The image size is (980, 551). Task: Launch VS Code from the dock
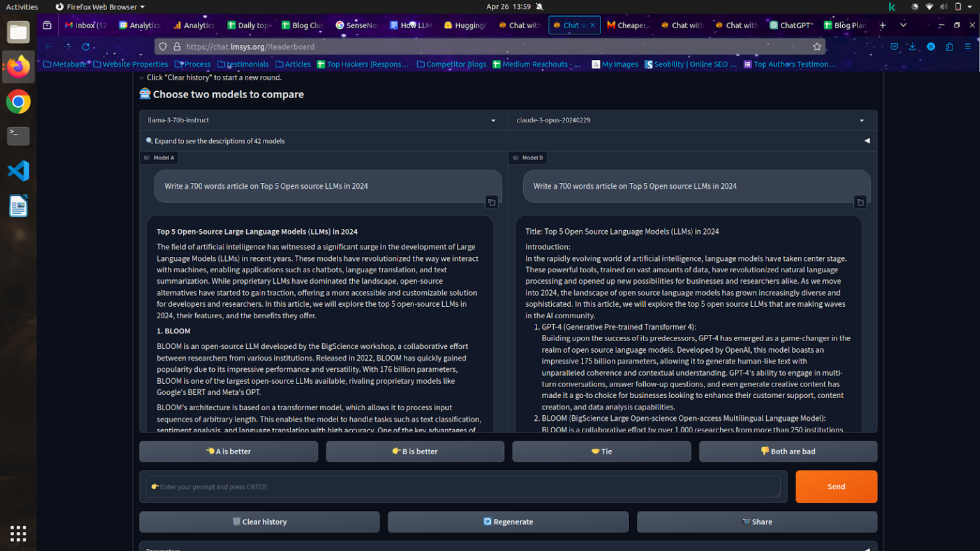18,171
